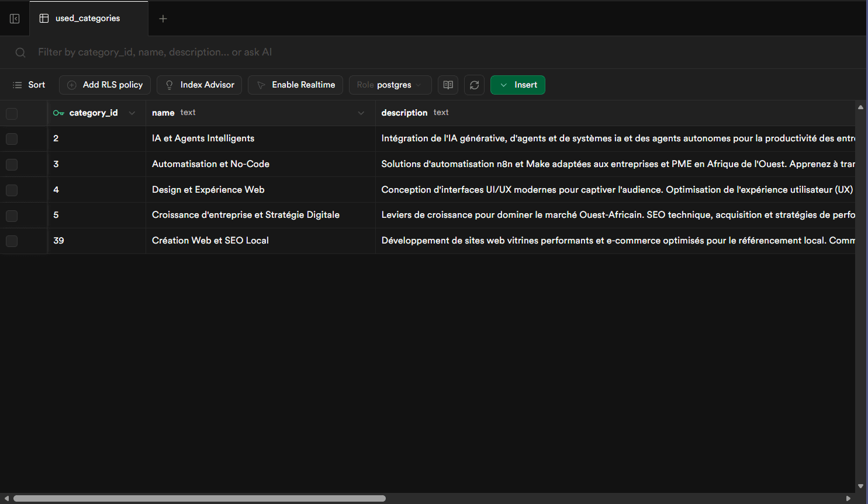Click category_id cell with value 39
Screen dimensions: 868x504
pos(96,241)
